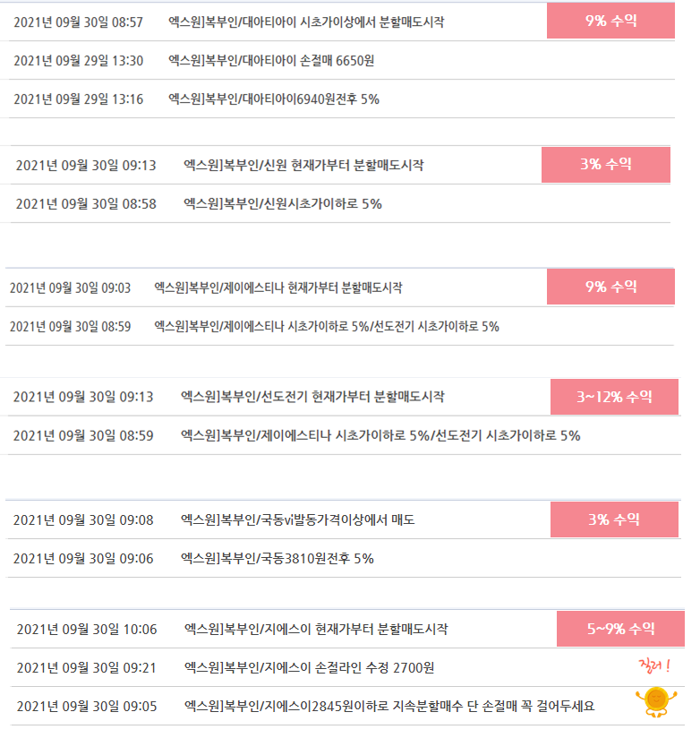Click the 9% 수익 badge for 제이에스티나
The width and height of the screenshot is (700, 738).
pyautogui.click(x=610, y=287)
